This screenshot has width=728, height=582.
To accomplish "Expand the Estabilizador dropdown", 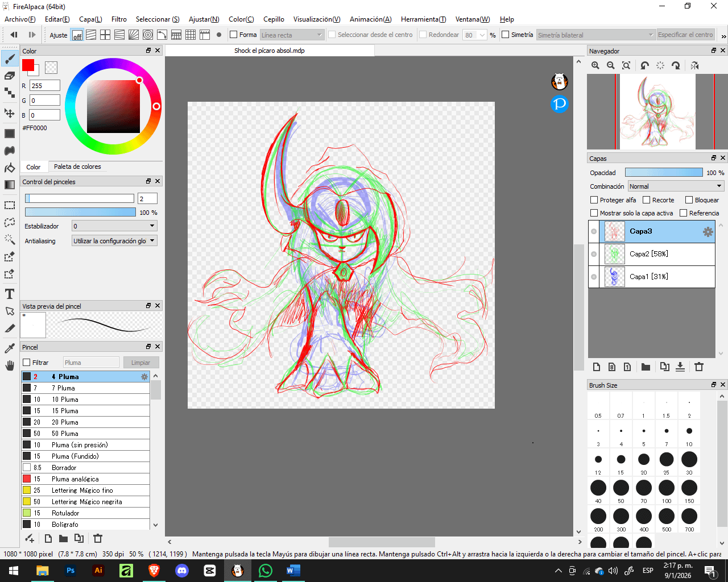I will (x=114, y=226).
